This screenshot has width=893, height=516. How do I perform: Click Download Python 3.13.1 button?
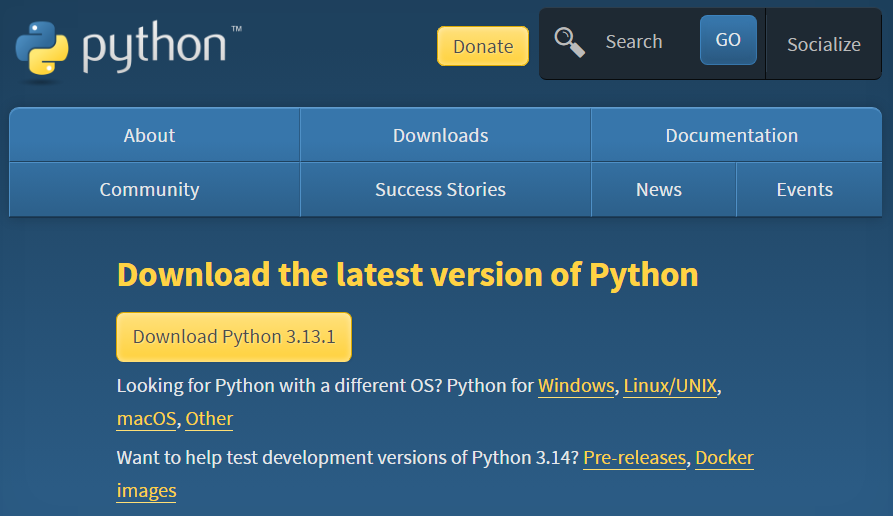point(234,337)
